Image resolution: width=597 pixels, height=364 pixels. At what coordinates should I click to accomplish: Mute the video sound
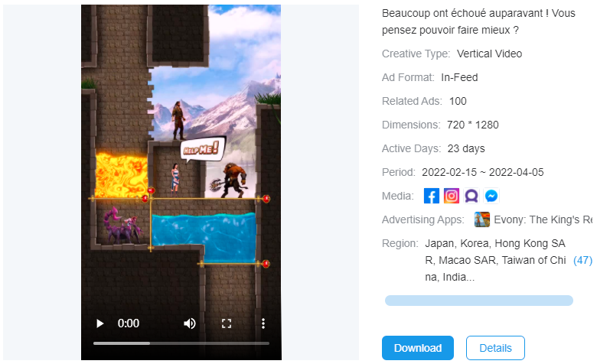point(190,323)
